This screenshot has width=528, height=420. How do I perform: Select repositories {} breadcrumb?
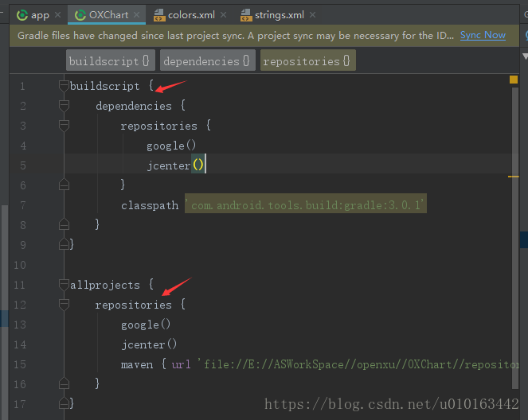(307, 60)
